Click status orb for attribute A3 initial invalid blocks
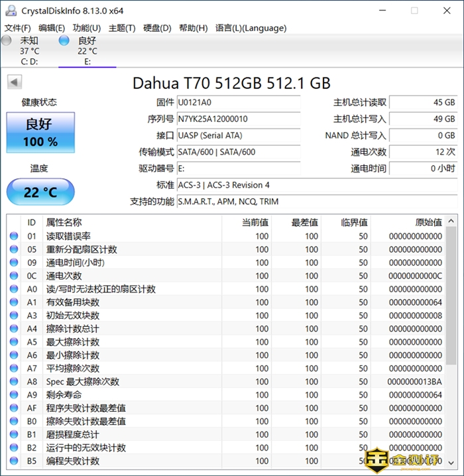464x476 pixels. (14, 316)
